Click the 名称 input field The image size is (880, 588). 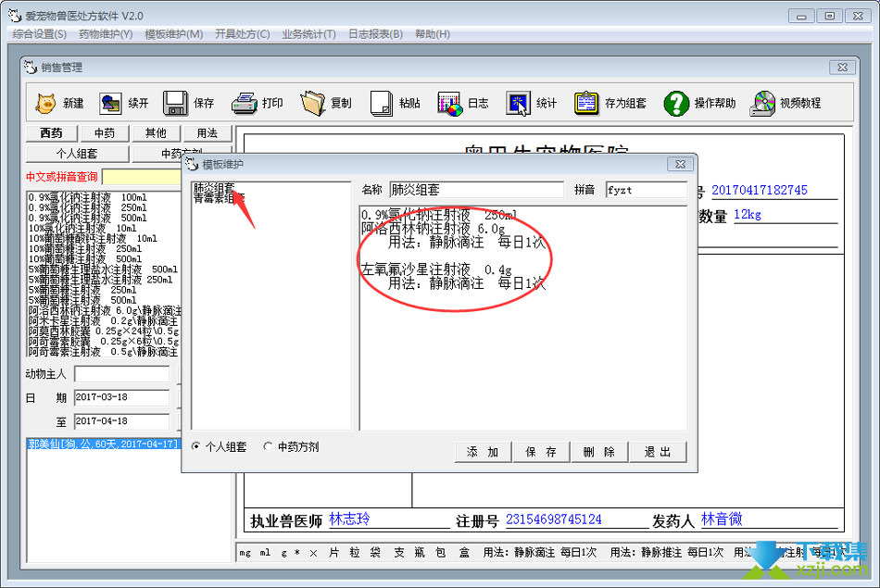click(476, 190)
